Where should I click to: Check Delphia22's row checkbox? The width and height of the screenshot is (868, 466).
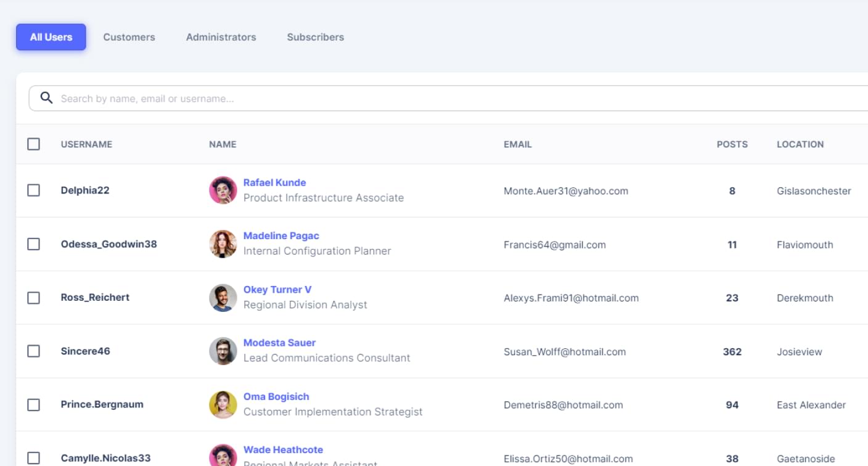click(x=33, y=190)
